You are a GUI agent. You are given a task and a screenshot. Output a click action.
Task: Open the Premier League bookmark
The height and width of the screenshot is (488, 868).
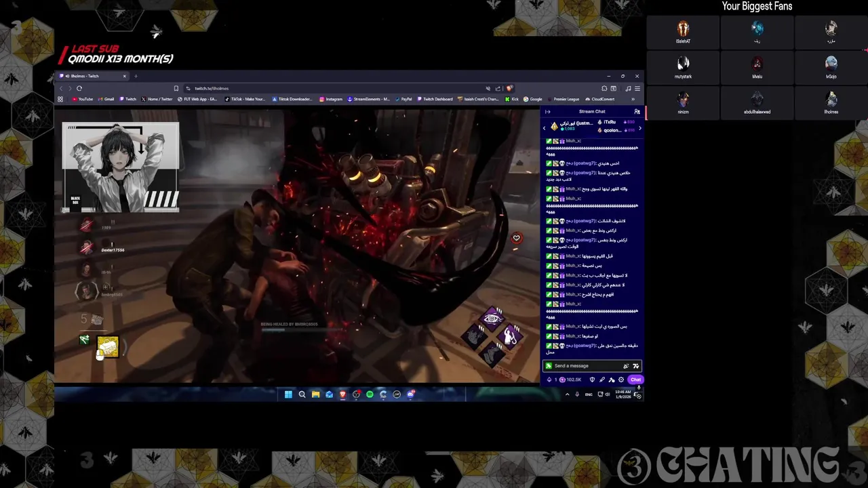click(564, 99)
